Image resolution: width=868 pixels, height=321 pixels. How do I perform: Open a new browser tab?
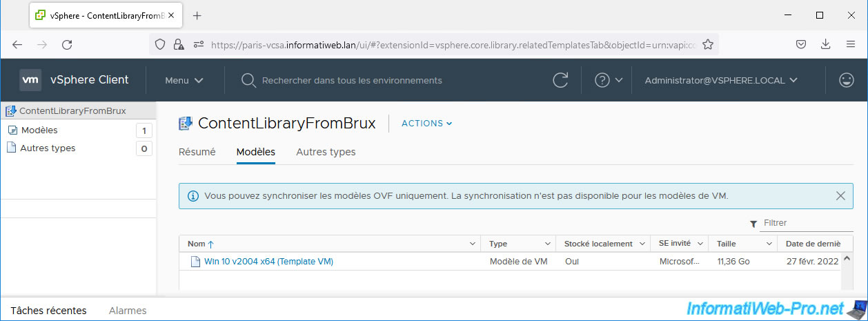197,15
